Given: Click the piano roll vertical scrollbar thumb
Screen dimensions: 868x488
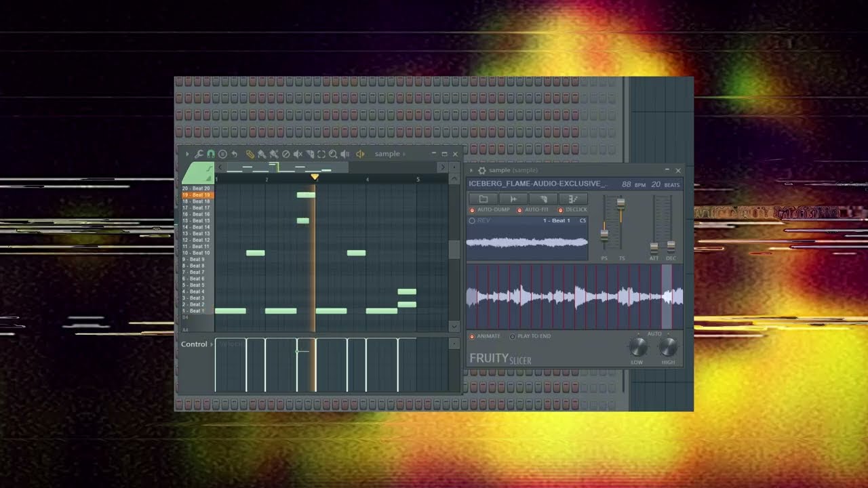Looking at the screenshot, I should [454, 249].
